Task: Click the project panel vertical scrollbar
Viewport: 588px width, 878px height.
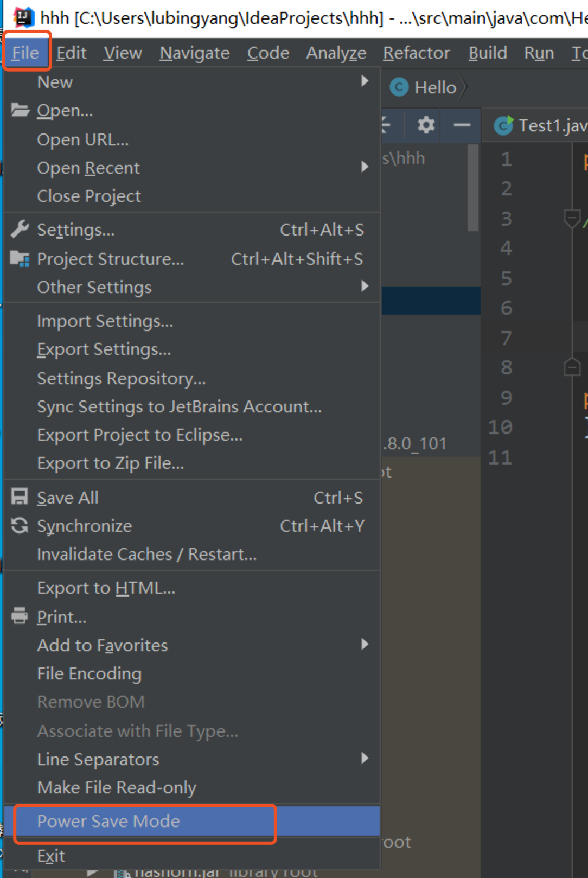Action: 473,187
